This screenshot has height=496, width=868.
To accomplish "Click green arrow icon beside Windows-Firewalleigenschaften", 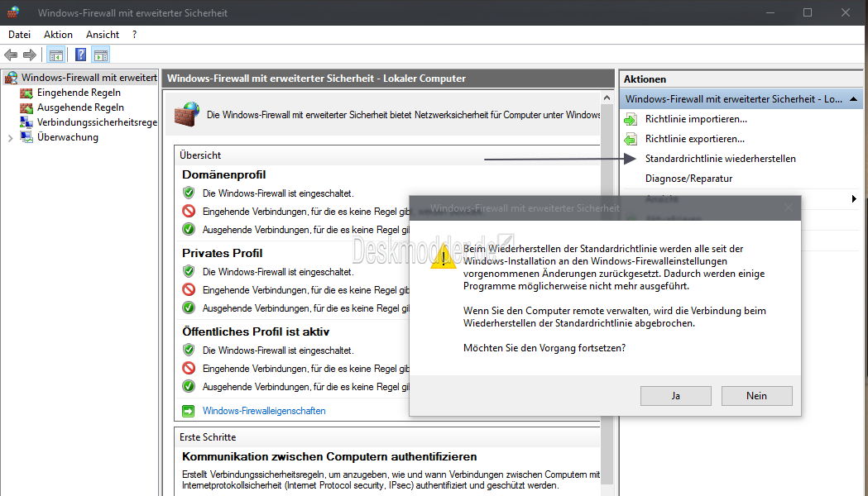I will [x=188, y=411].
